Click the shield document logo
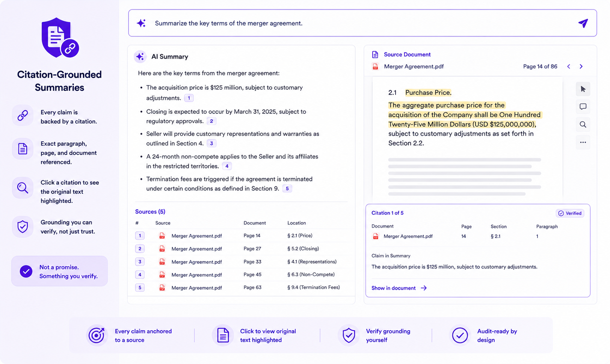610x364 pixels. point(59,38)
